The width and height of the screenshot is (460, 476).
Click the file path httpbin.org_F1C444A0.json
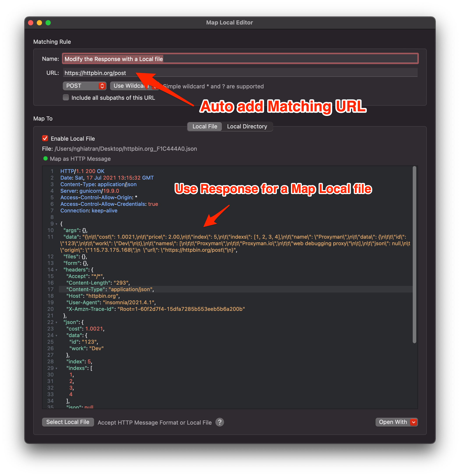[x=126, y=149]
